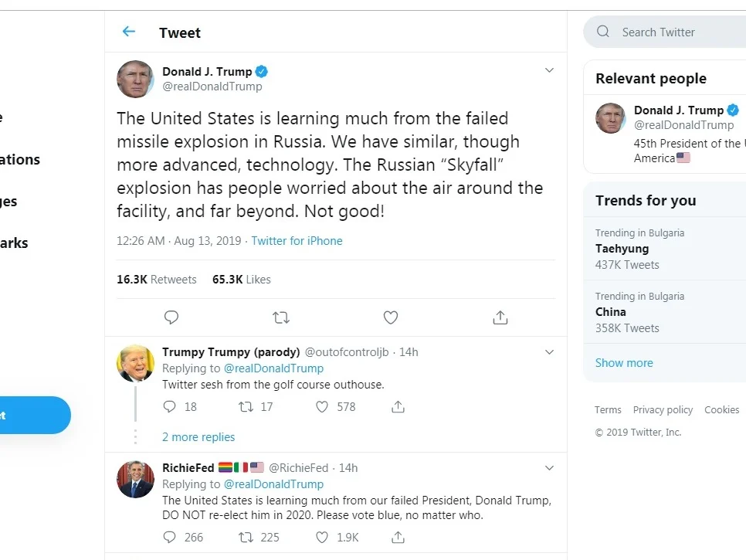Reply to Trumpy Trumpy parody's comment
Viewport: 746px width, 560px height.
pos(170,407)
